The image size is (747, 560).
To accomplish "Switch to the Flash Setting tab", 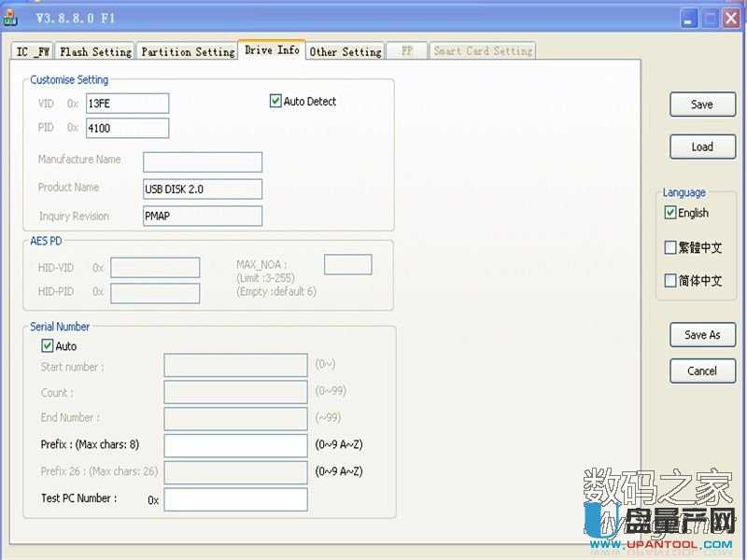I will pyautogui.click(x=94, y=51).
